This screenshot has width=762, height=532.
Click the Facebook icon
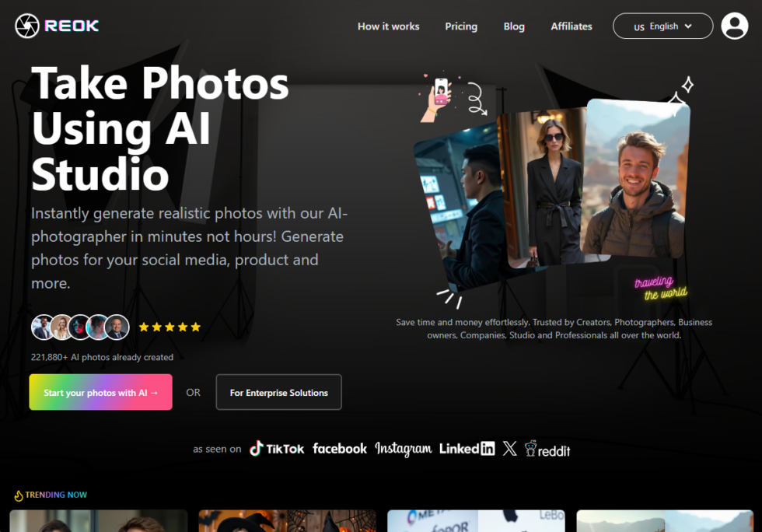(340, 448)
